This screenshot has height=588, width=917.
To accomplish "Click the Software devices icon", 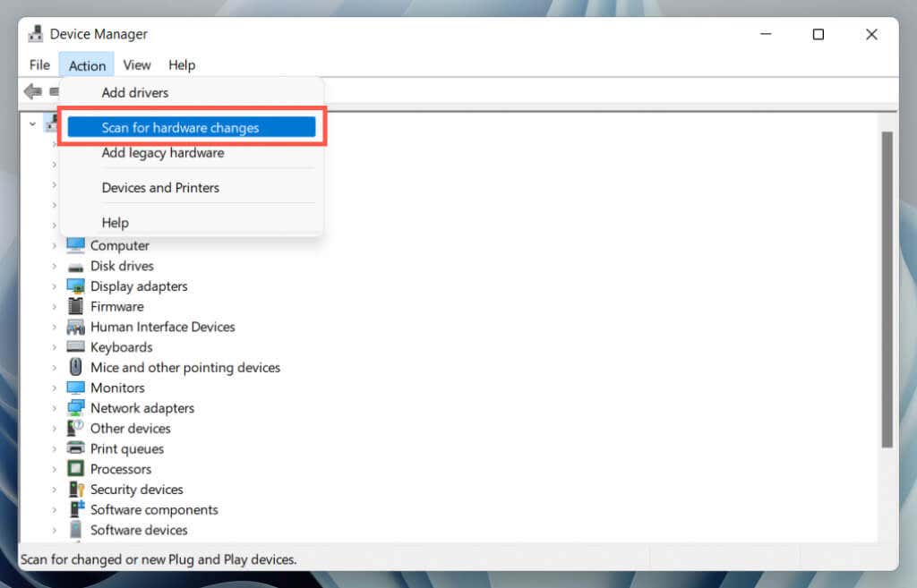I will tap(75, 530).
